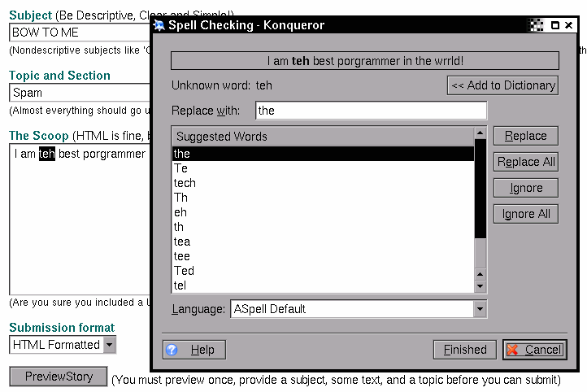Choose 'tea' from suggested words
587x392 pixels.
pos(182,242)
